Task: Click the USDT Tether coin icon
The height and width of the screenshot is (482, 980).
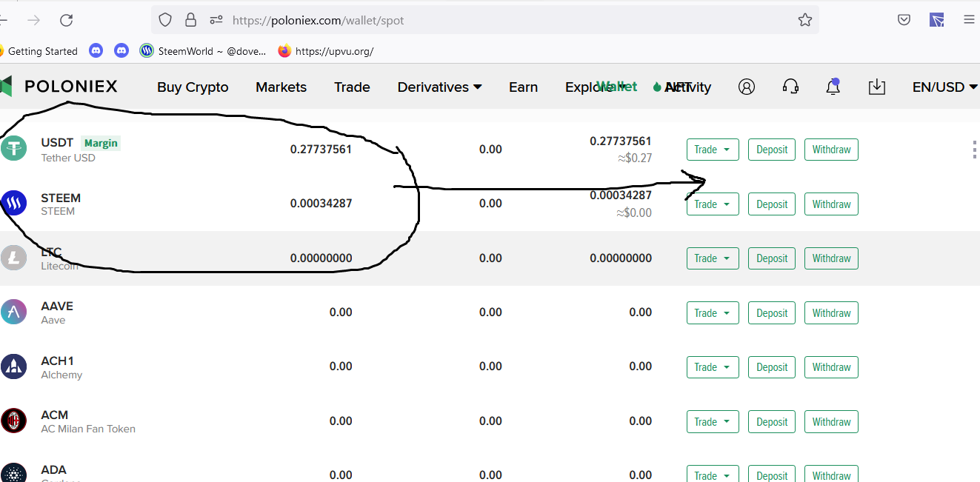Action: (13, 148)
